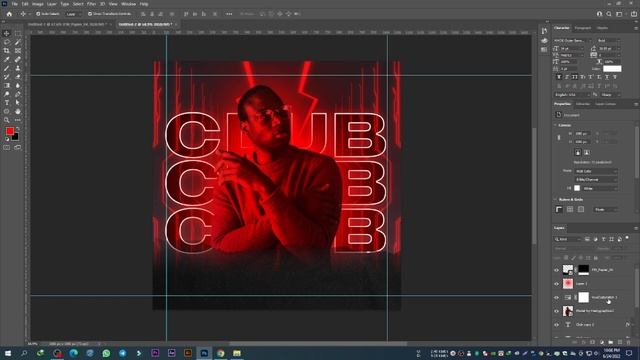Open the font family dropdown
The height and width of the screenshot is (360, 640).
tap(572, 41)
